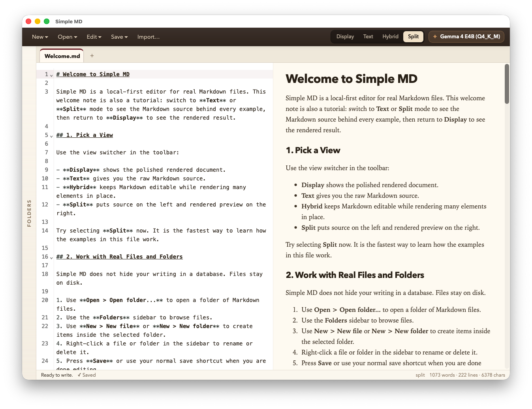Image resolution: width=532 pixels, height=409 pixels.
Task: Click the rendered 'Welcome to Simple MD' heading
Action: pyautogui.click(x=352, y=79)
